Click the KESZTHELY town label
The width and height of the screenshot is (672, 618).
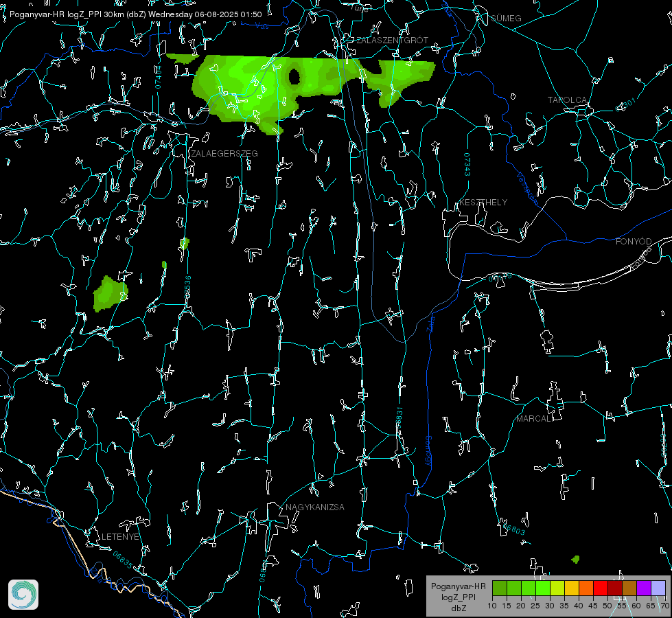[483, 202]
